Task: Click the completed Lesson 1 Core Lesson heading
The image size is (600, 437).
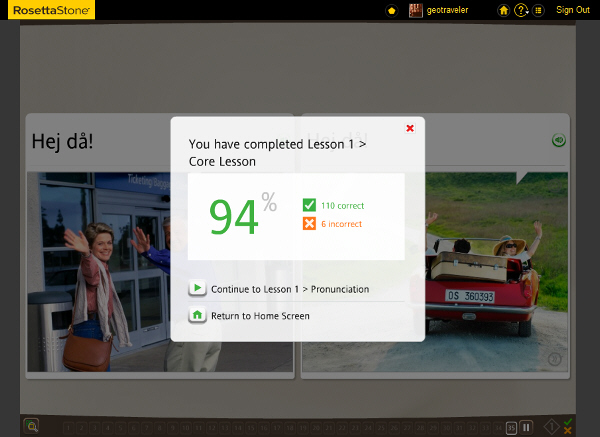Action: [x=277, y=153]
